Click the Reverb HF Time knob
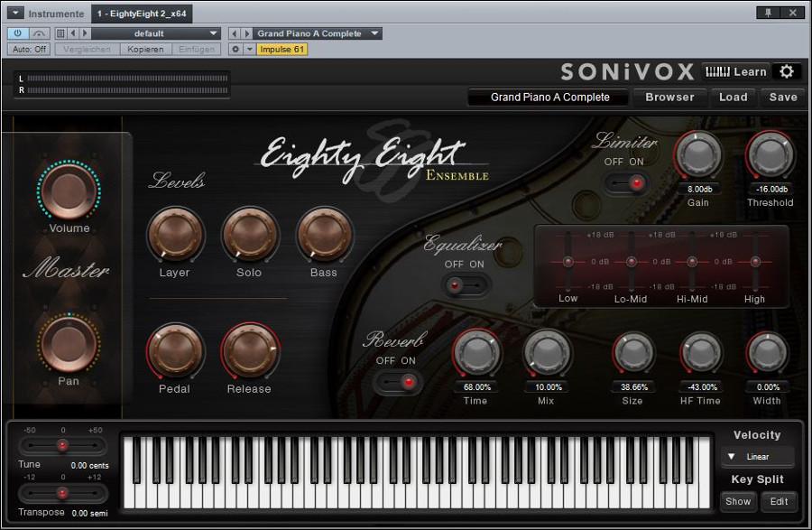The image size is (812, 530). coord(701,353)
